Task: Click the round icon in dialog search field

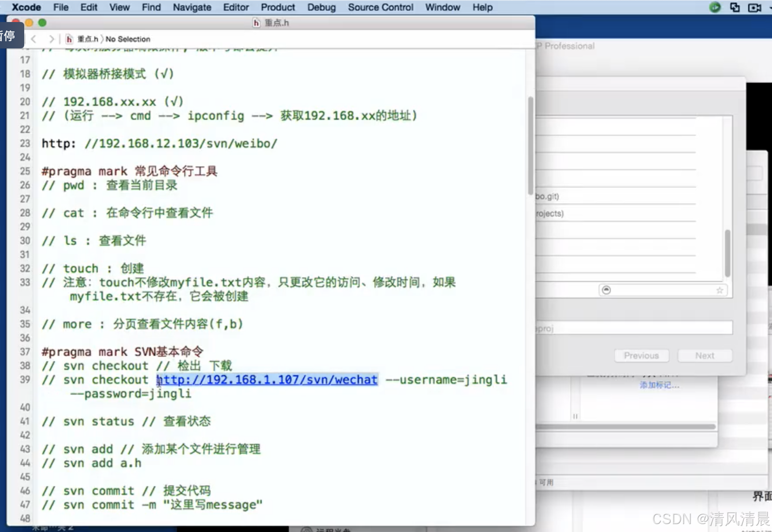Action: [x=606, y=290]
